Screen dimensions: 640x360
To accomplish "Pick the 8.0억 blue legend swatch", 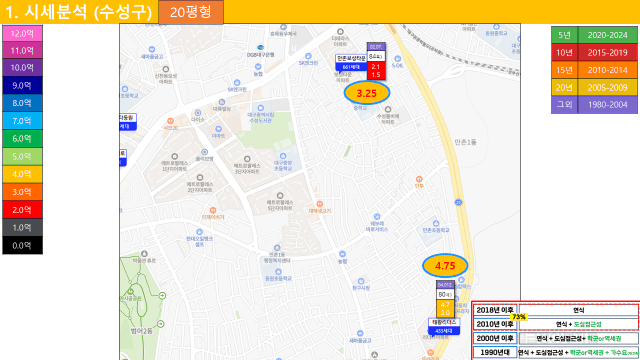I will pyautogui.click(x=22, y=103).
